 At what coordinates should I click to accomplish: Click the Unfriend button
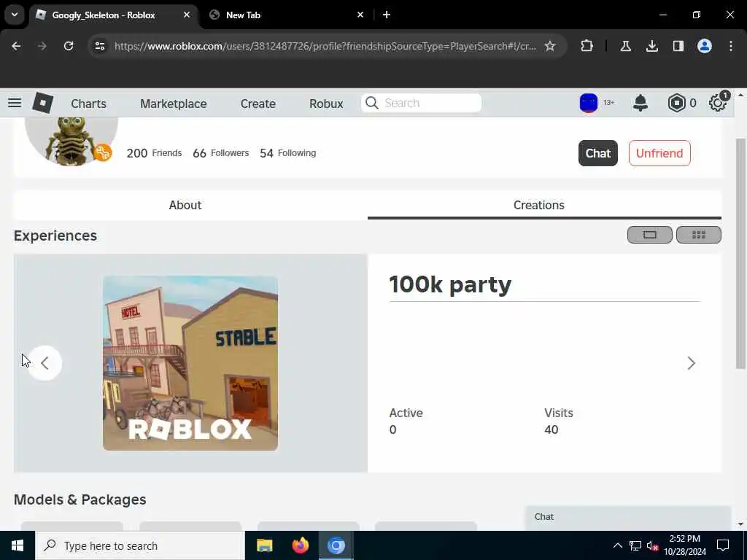(659, 153)
